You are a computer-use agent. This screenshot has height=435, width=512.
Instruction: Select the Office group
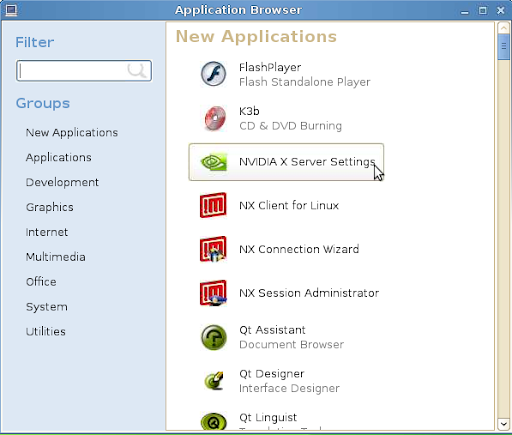point(41,282)
